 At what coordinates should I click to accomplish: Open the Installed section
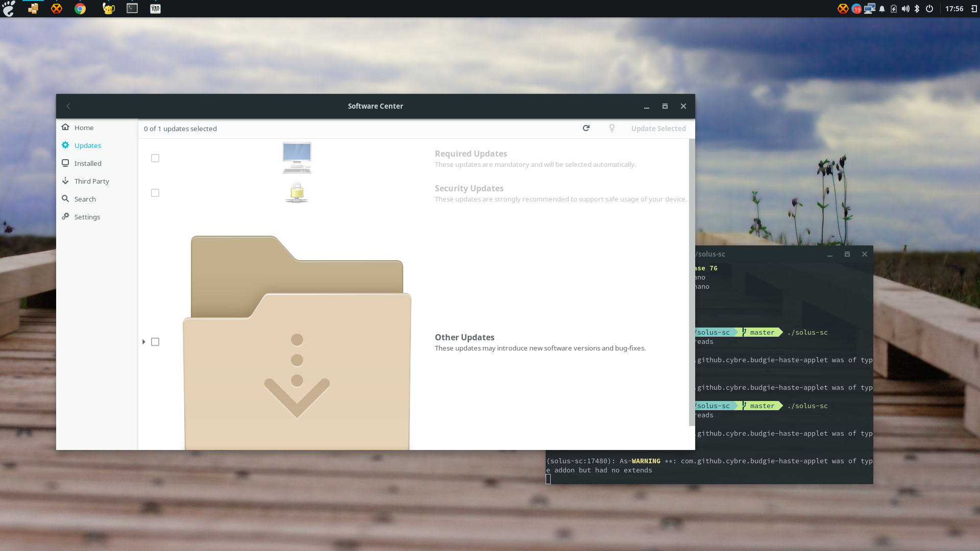click(x=96, y=163)
